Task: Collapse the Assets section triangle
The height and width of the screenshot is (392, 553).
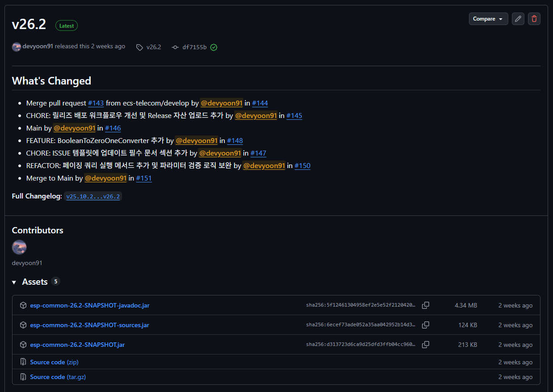Action: tap(15, 282)
